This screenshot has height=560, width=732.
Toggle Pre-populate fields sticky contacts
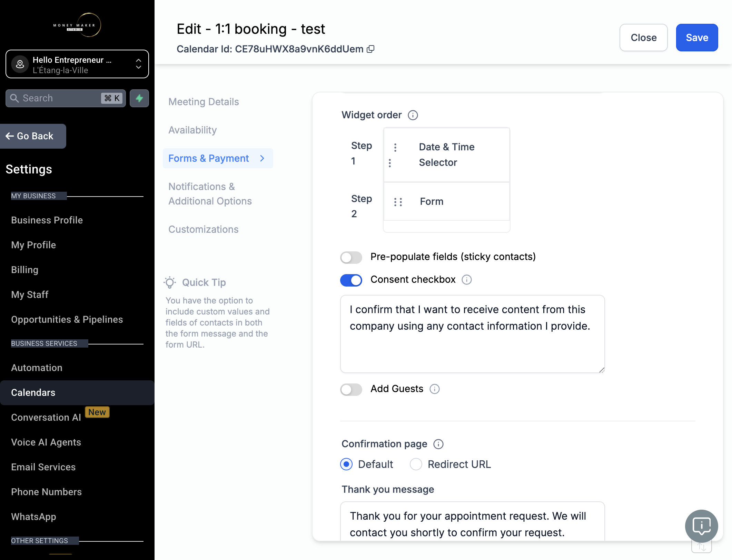click(x=351, y=257)
